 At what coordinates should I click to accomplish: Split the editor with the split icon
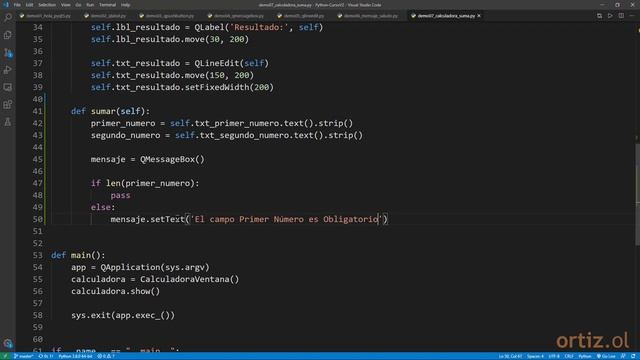pyautogui.click(x=621, y=16)
